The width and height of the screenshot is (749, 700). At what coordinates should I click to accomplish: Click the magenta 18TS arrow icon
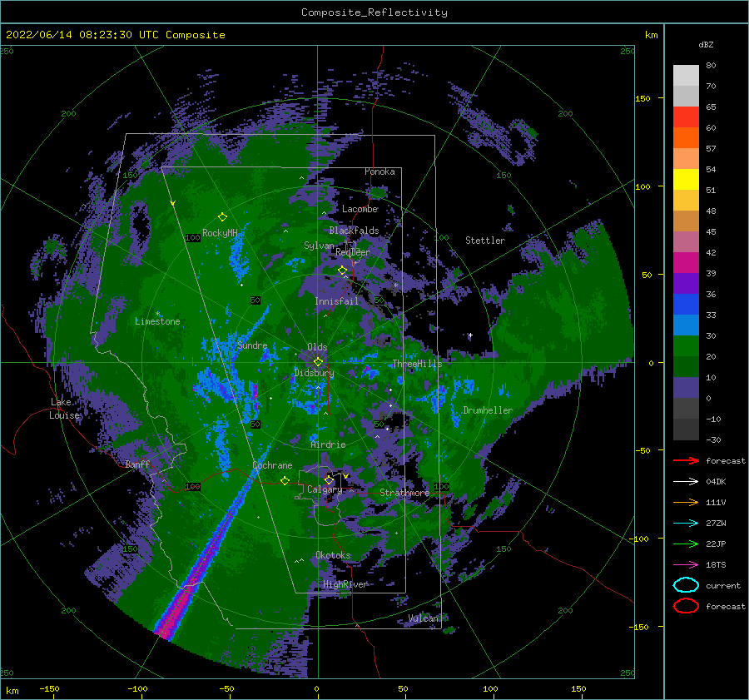tap(686, 564)
